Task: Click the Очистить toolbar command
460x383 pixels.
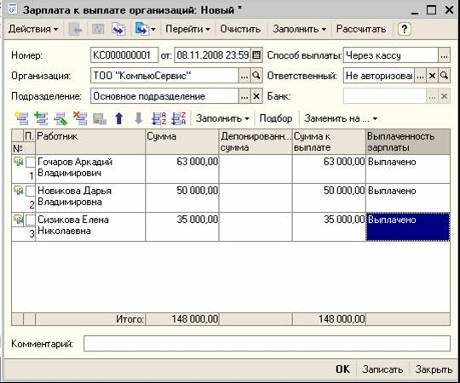Action: [x=240, y=29]
